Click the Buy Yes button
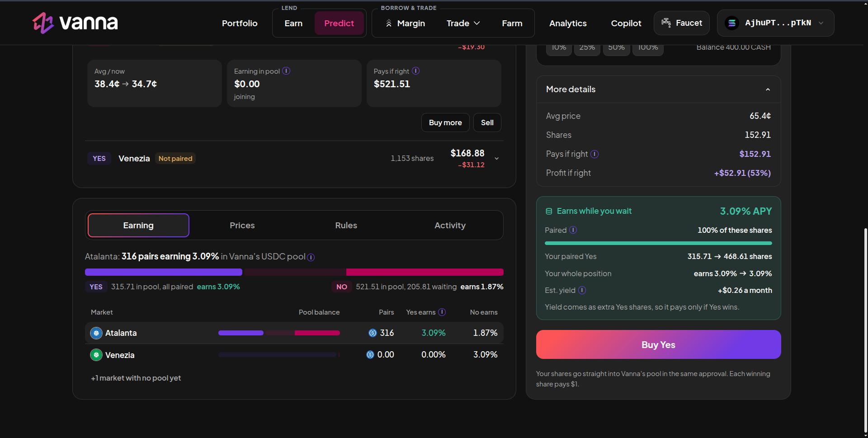The image size is (868, 438). pos(658,344)
